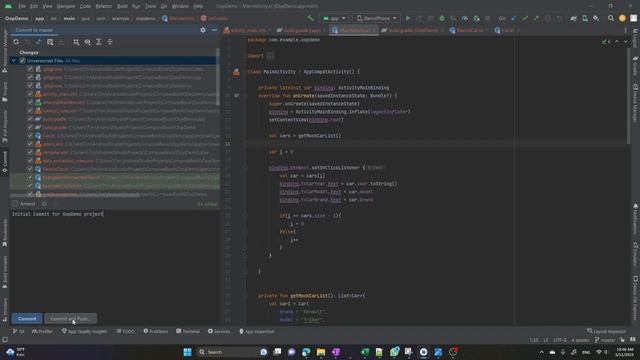
Task: Uncheck the second .gitignore file checkbox
Action: pyautogui.click(x=30, y=77)
